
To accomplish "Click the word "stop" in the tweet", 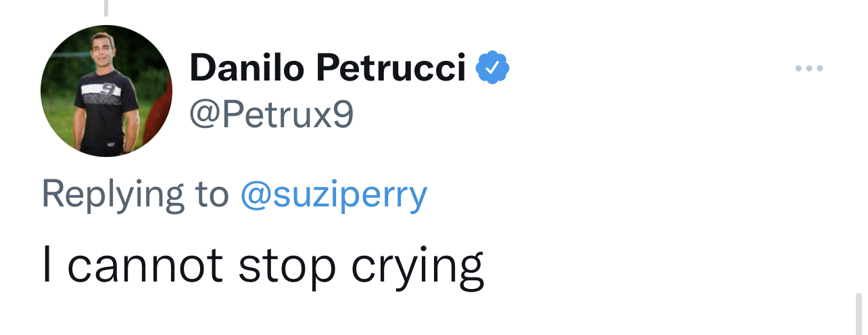I will 287,266.
